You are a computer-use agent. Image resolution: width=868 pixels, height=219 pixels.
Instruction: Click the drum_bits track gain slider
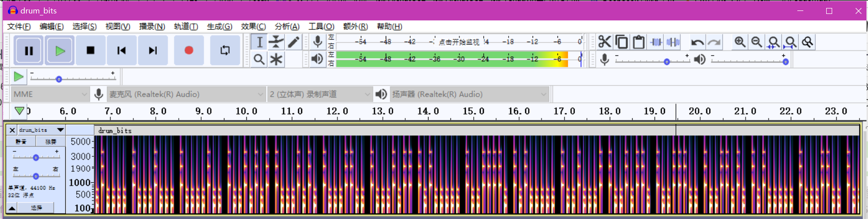36,157
